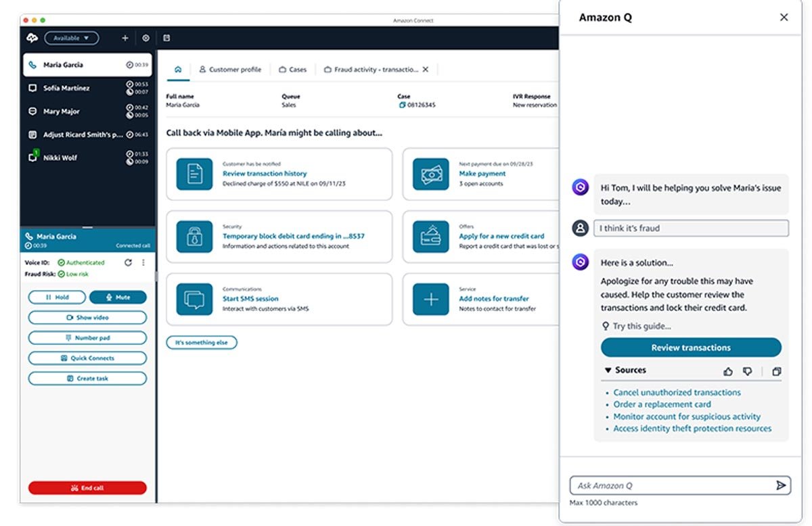Viewport: 812px width, 526px height.
Task: Open the Home tab icon
Action: 178,69
